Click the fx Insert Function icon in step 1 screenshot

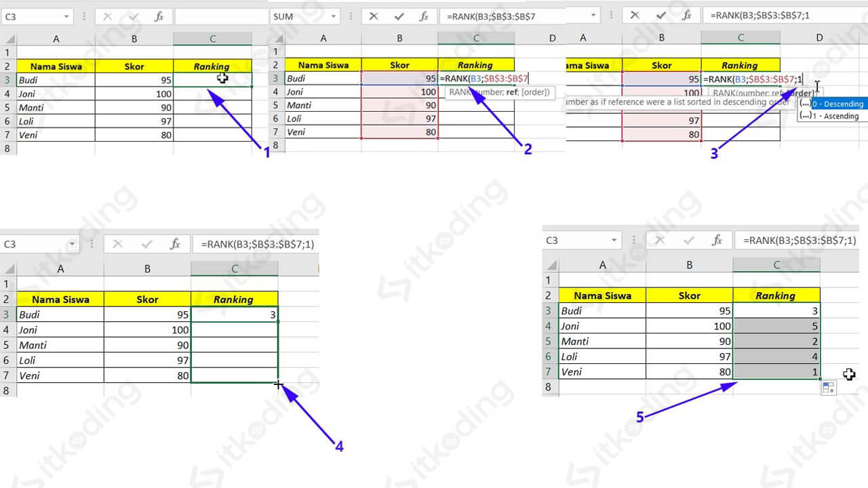[x=159, y=16]
